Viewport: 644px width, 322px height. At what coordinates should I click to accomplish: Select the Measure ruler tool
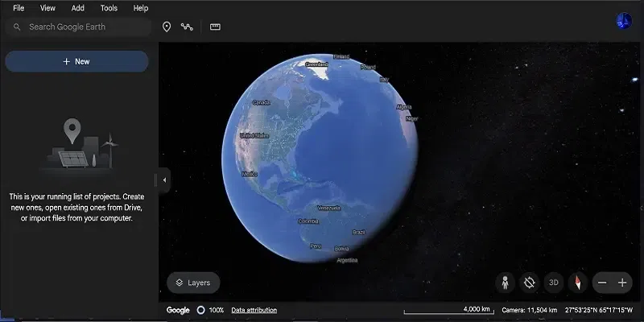pos(215,27)
